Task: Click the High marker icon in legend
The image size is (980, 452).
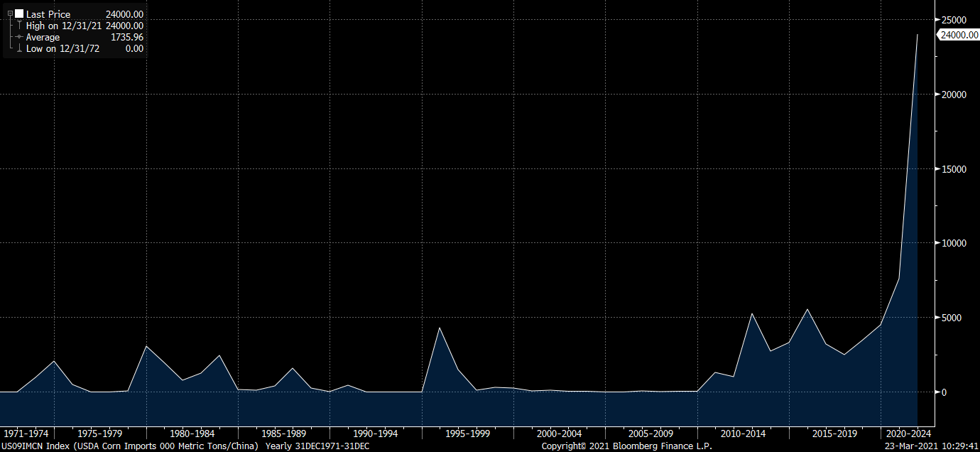Action: [19, 26]
